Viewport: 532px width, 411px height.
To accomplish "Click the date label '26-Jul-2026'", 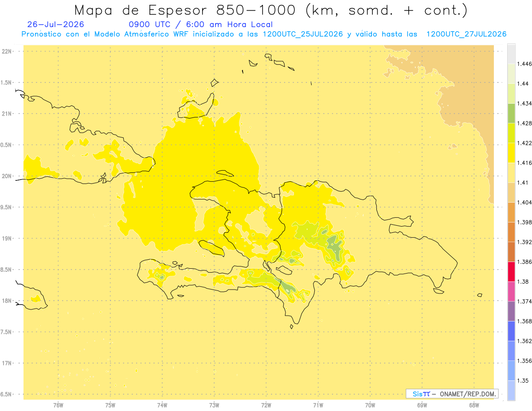I will 55,24.
